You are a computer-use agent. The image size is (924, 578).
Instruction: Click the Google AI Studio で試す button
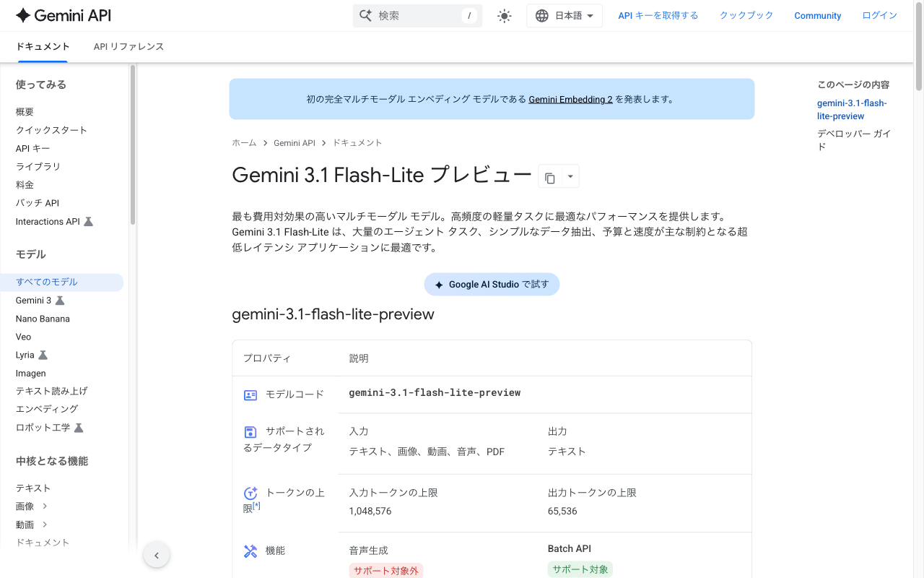click(492, 284)
